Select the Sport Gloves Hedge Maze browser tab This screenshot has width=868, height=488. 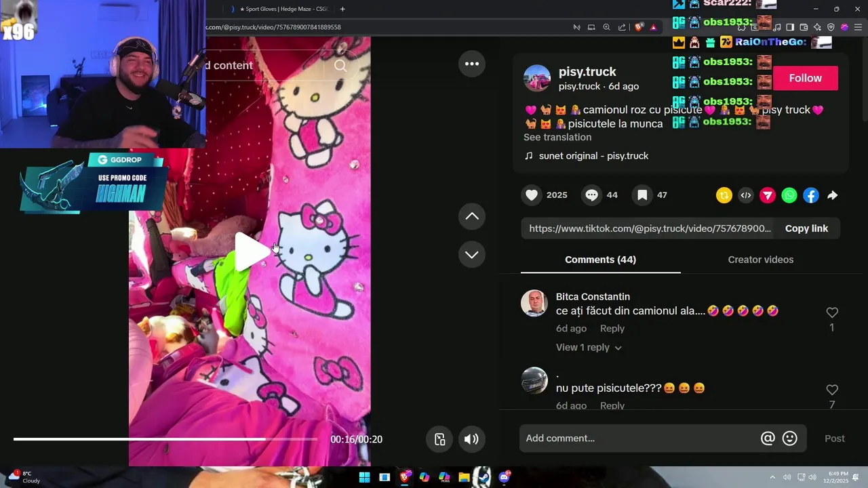pos(279,9)
